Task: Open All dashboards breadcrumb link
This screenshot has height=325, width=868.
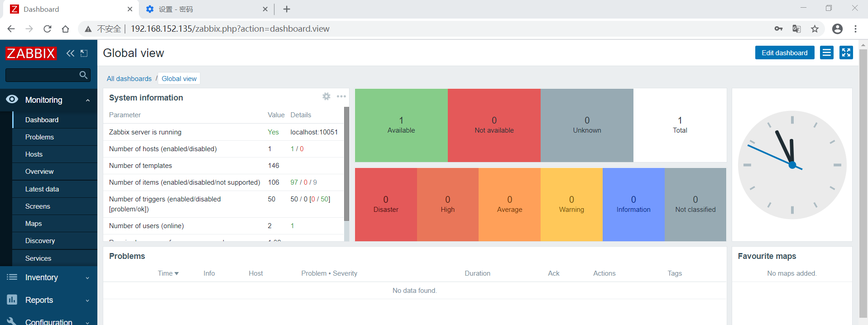Action: click(x=129, y=79)
